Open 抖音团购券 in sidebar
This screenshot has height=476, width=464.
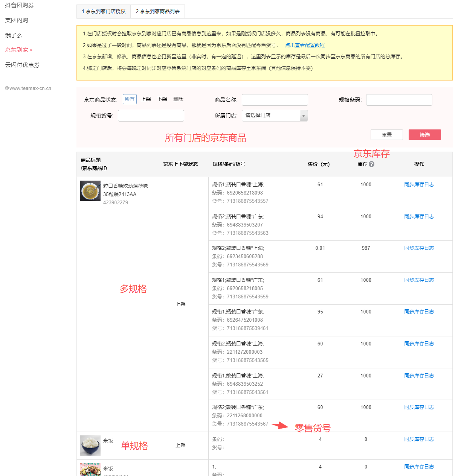20,5
